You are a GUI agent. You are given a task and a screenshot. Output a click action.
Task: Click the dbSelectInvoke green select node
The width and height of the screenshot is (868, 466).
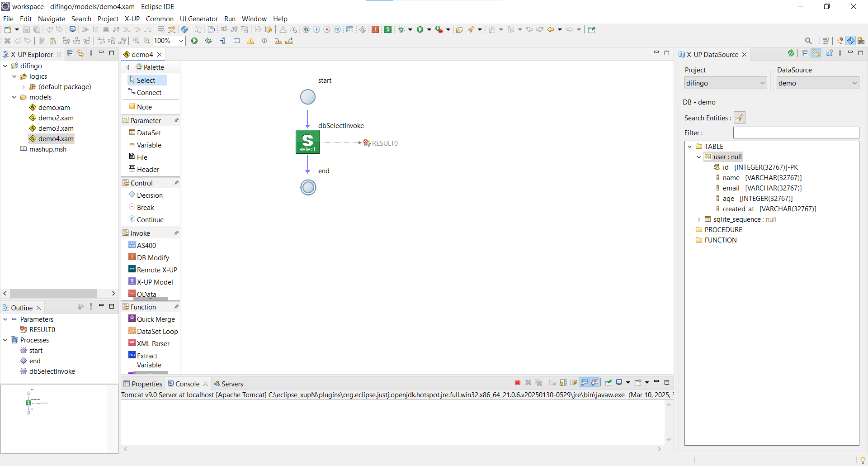click(307, 142)
